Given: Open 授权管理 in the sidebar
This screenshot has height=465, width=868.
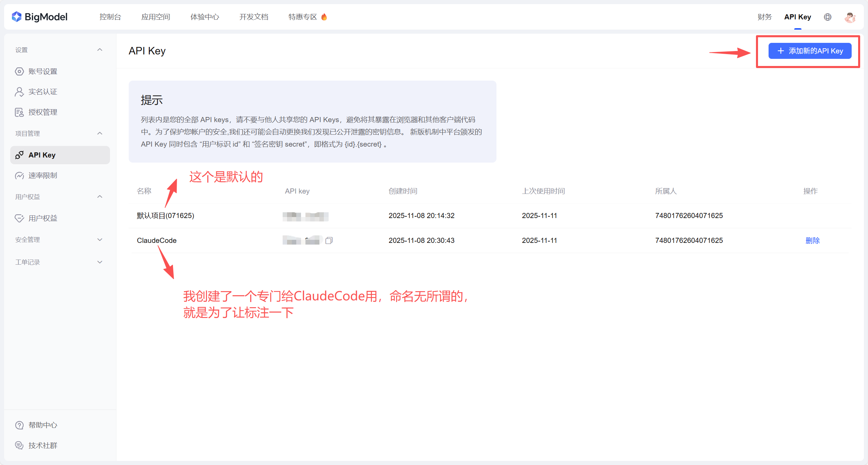Looking at the screenshot, I should coord(43,112).
